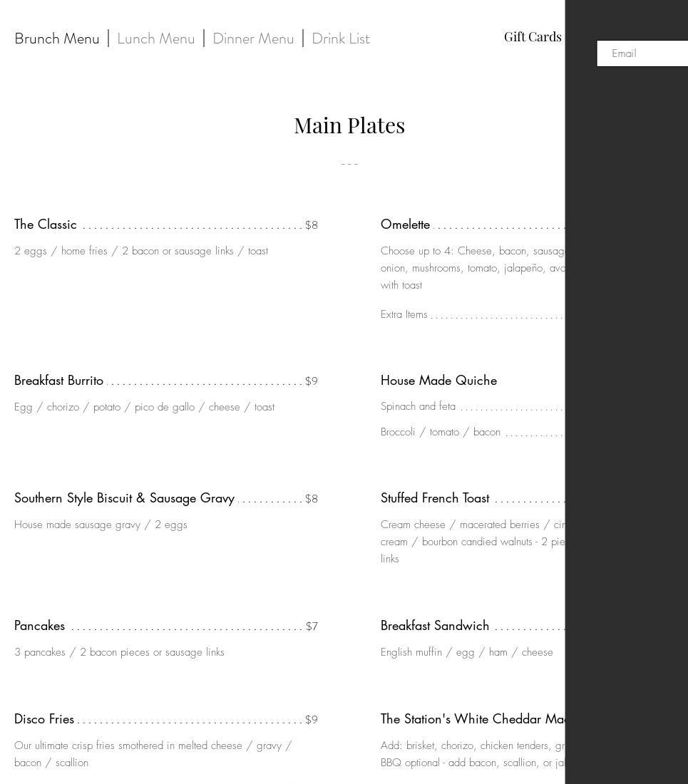Click the Omelette menu item title

pos(405,225)
